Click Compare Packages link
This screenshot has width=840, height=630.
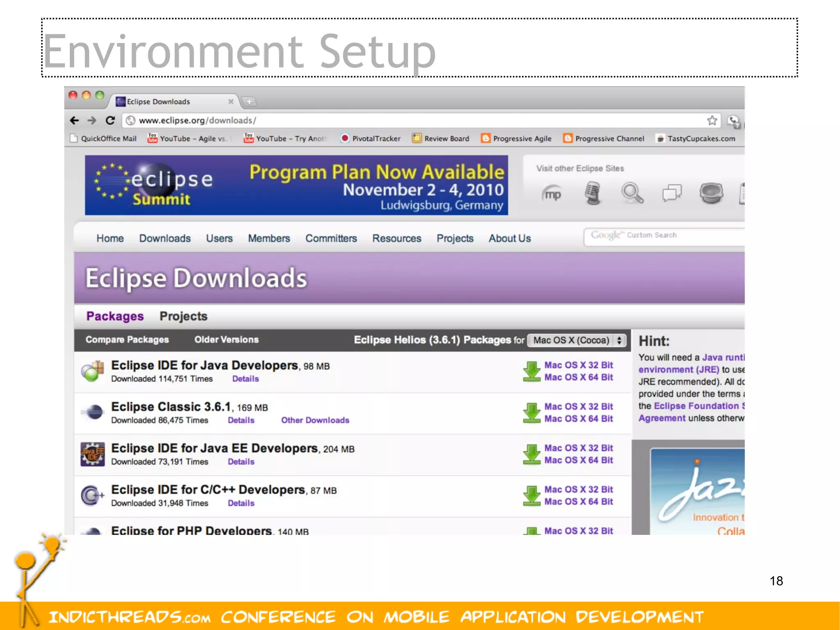(127, 339)
